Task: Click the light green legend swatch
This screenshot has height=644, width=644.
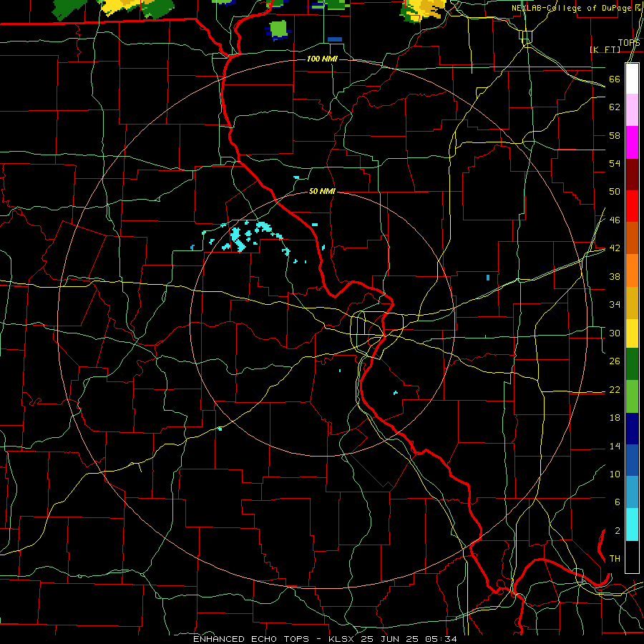Action: (x=632, y=396)
